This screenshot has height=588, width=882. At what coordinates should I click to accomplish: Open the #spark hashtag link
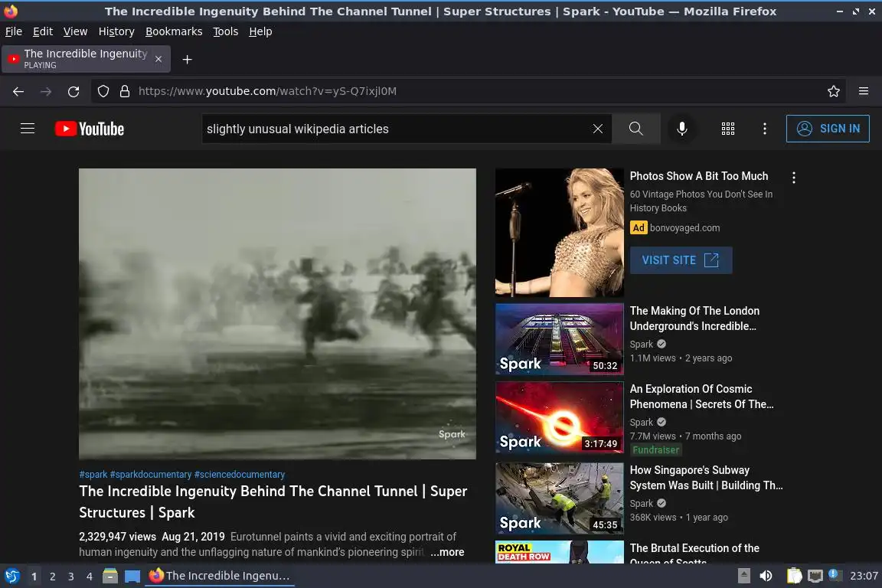pyautogui.click(x=93, y=475)
